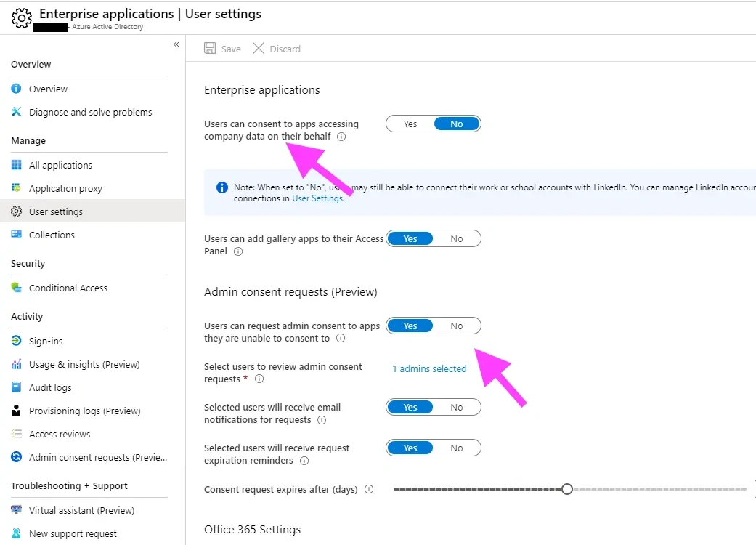756x545 pixels.
Task: Open the Access reviews list icon
Action: click(x=17, y=434)
